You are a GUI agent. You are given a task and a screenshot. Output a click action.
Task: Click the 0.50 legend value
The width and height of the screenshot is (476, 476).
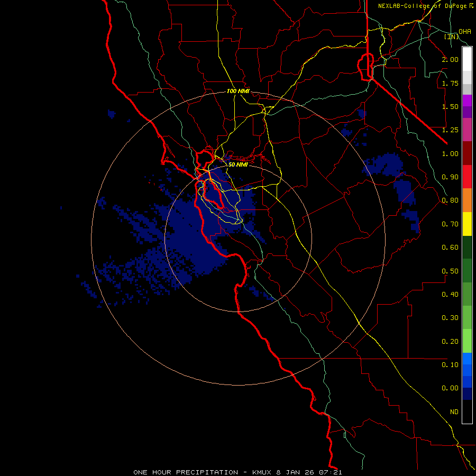click(450, 271)
